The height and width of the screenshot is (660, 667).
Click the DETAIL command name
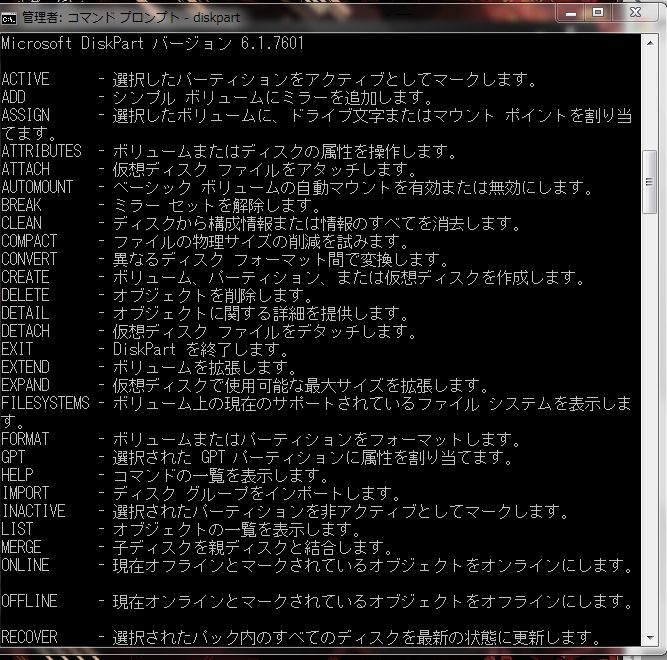coord(26,313)
